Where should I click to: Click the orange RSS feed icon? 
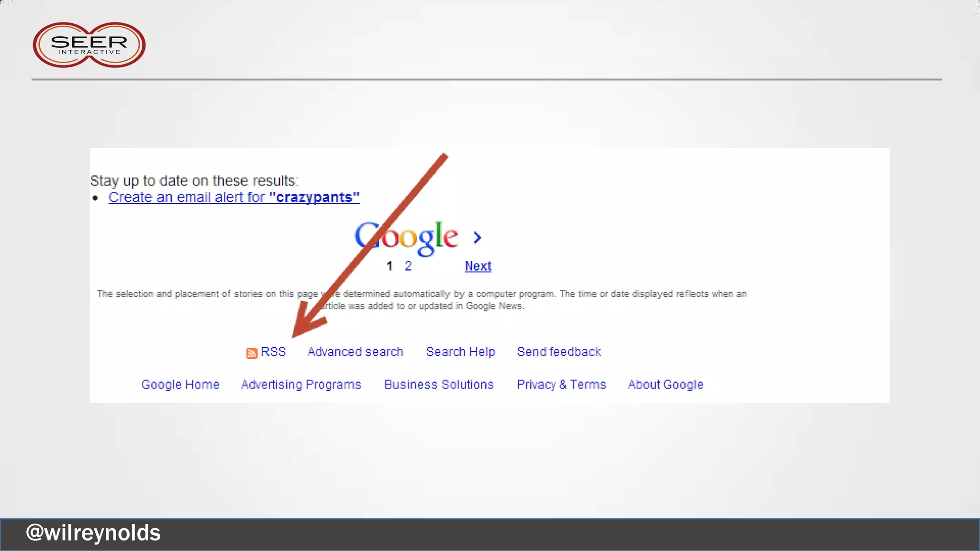point(252,353)
